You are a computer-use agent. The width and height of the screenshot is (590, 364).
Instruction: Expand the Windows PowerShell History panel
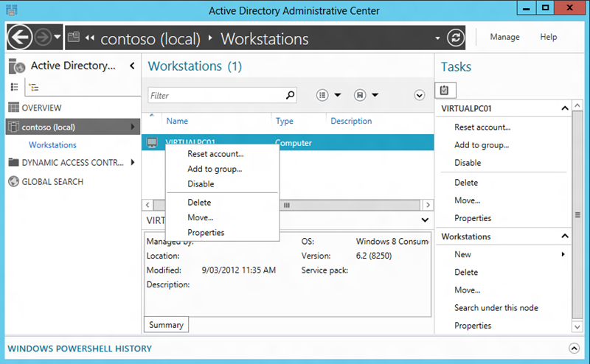[x=574, y=349]
